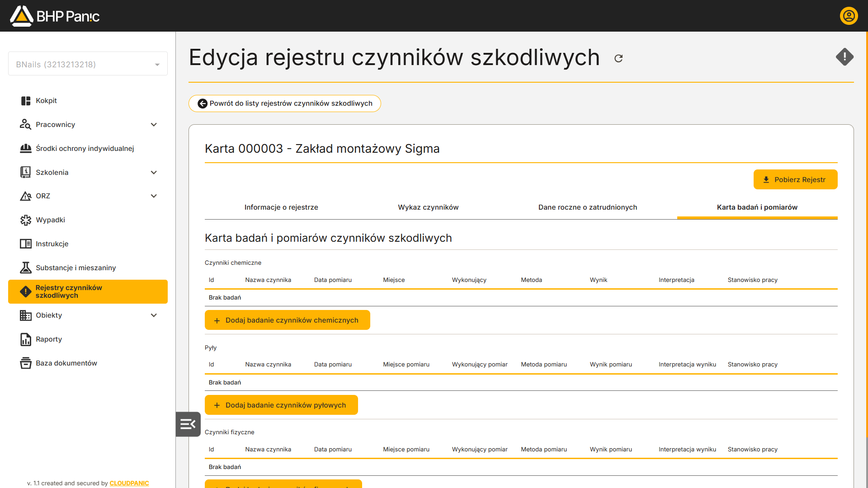
Task: Open Baza dokumentów in the sidebar
Action: coord(88,363)
